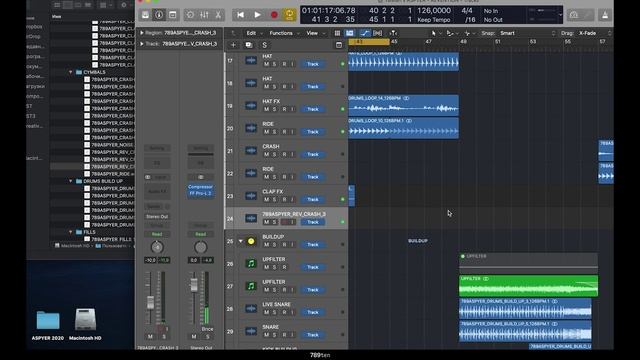The width and height of the screenshot is (640, 360).
Task: Open the Functions menu
Action: pyautogui.click(x=283, y=33)
